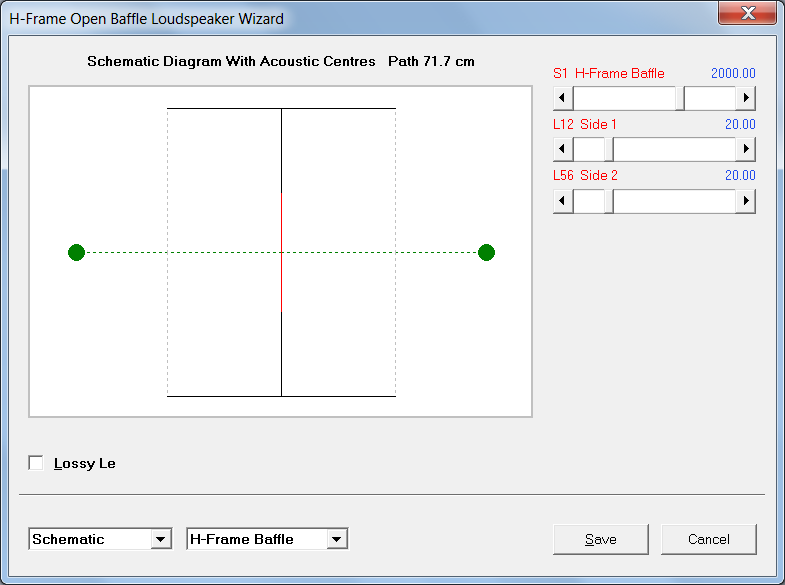Close the H-Frame Open Baffle wizard window
The image size is (785, 585).
click(x=747, y=13)
